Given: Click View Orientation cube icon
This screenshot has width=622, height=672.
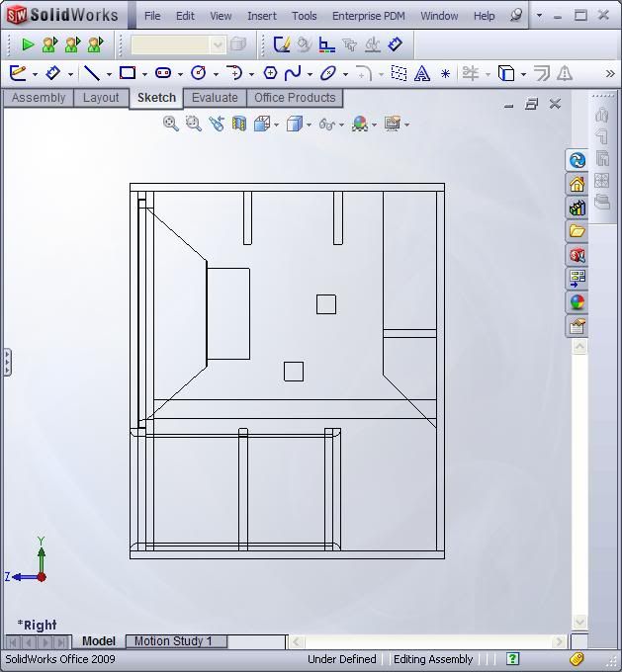Looking at the screenshot, I should (x=262, y=124).
